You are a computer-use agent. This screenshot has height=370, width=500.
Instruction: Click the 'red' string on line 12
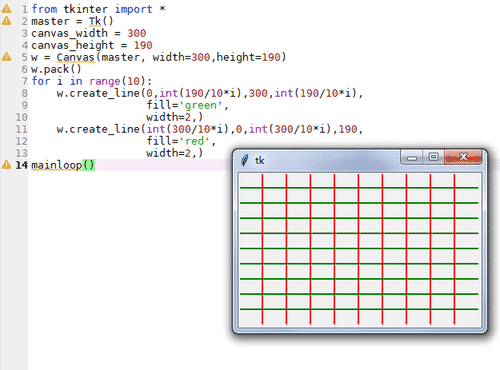click(195, 141)
